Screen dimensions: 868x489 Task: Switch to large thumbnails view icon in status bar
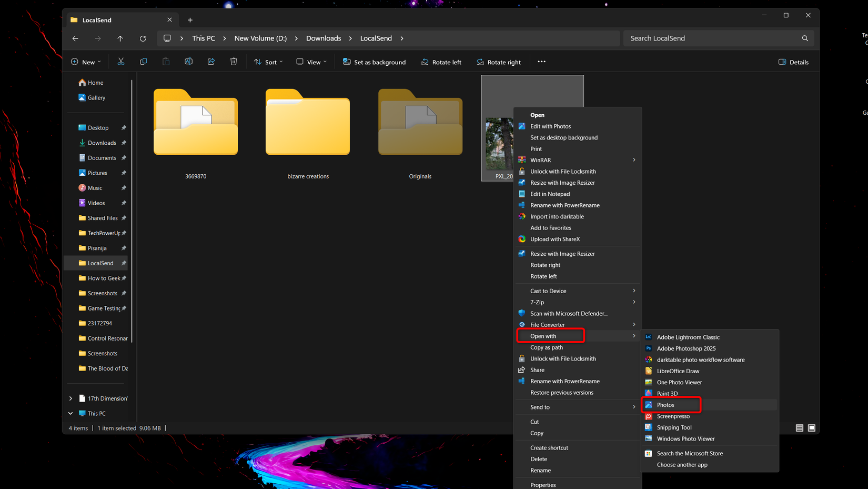click(812, 428)
